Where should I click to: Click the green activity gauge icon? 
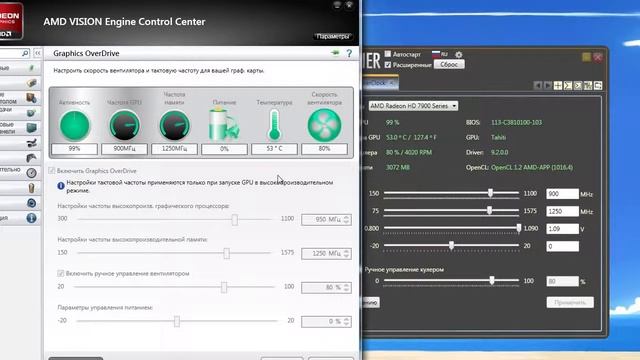pos(74,126)
